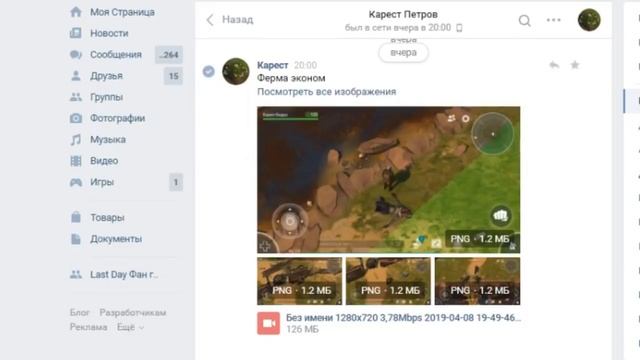This screenshot has width=640, height=360.
Task: Search within the conversation
Action: click(524, 20)
